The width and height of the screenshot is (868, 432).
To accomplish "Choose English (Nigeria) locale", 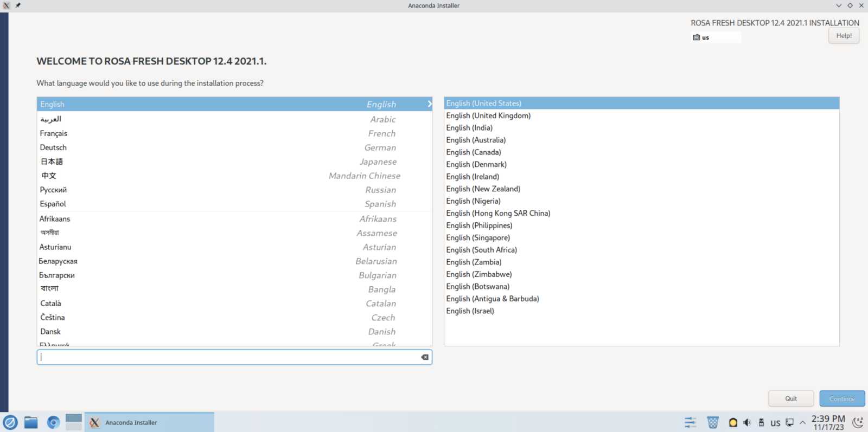I will coord(641,201).
